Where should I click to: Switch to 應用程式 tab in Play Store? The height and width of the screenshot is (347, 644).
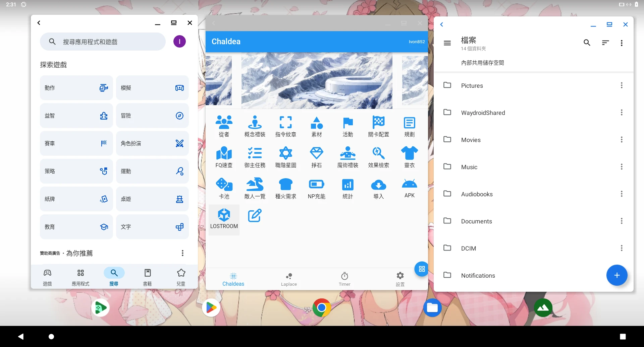(x=80, y=277)
